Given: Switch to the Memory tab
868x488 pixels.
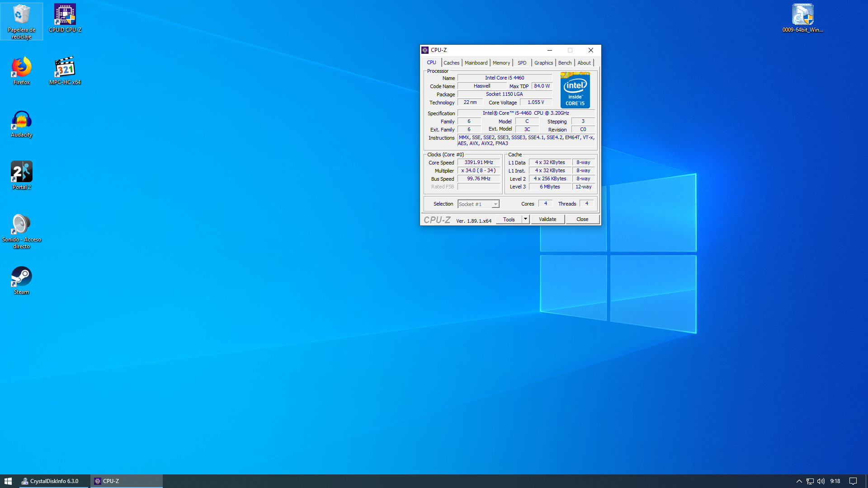Looking at the screenshot, I should click(501, 63).
